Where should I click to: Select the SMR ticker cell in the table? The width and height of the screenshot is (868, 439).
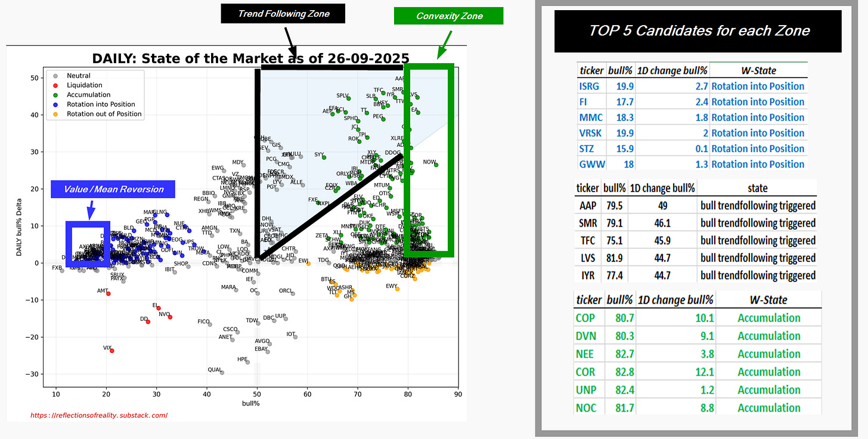point(588,223)
